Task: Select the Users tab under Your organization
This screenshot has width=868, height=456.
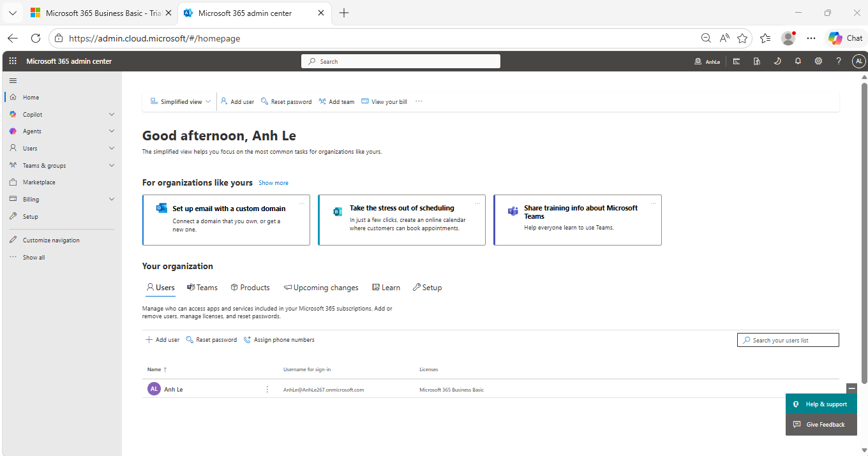Action: [161, 288]
